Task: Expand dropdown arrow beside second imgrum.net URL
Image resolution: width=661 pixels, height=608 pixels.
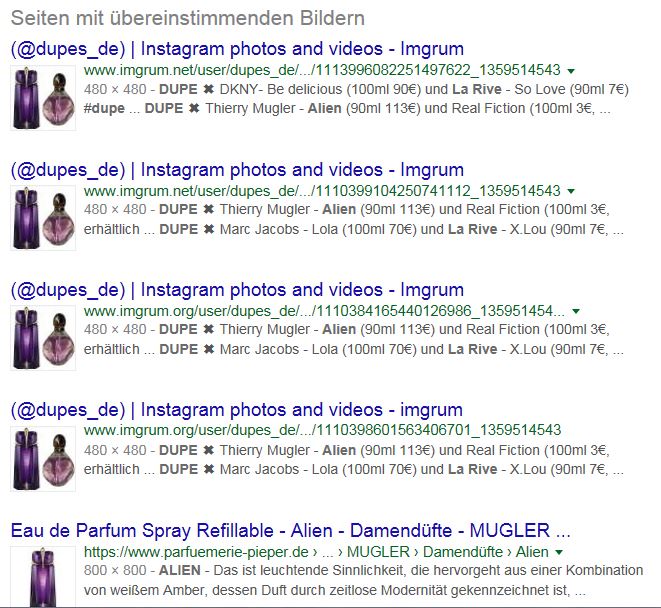Action: click(571, 191)
